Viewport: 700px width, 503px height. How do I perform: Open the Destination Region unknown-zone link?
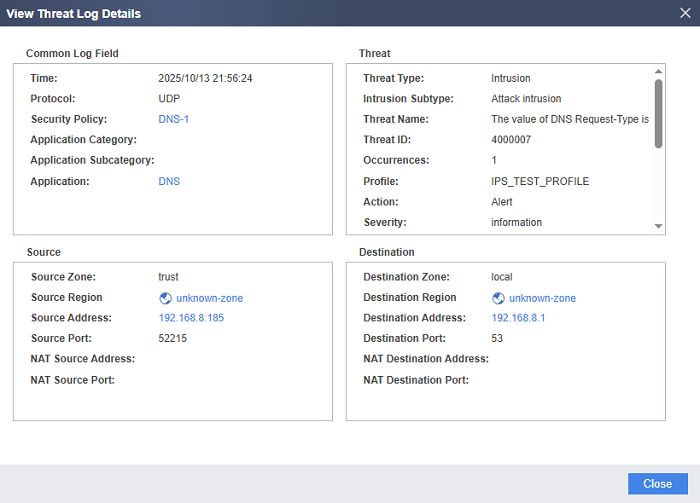tap(542, 298)
